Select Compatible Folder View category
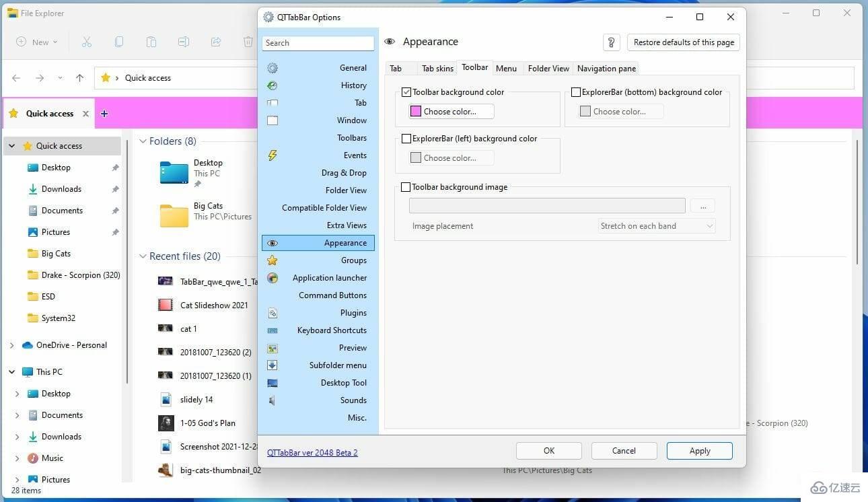The width and height of the screenshot is (868, 502). point(318,208)
